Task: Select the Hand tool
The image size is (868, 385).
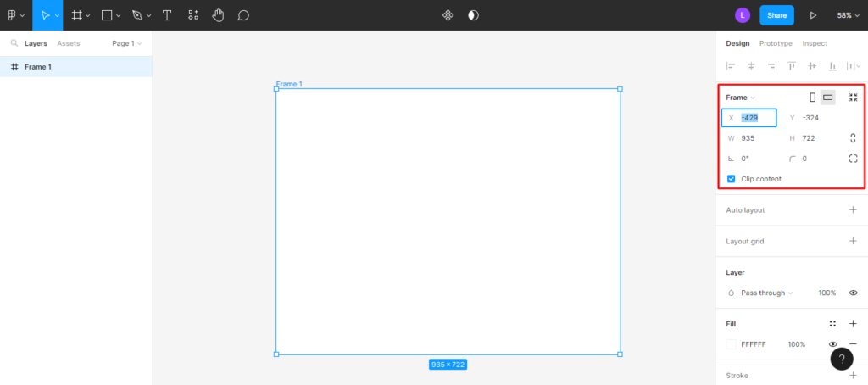Action: click(x=218, y=15)
